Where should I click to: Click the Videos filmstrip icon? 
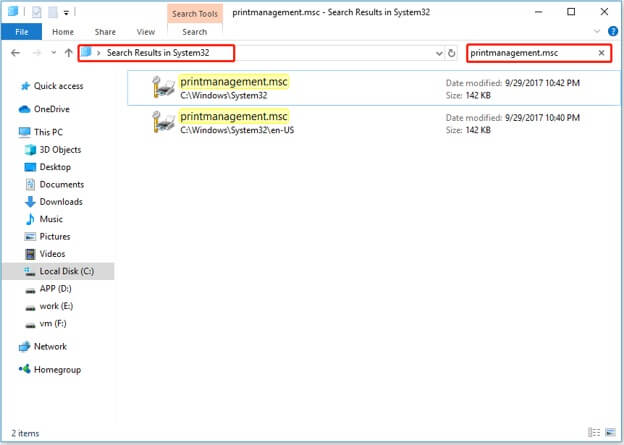30,254
